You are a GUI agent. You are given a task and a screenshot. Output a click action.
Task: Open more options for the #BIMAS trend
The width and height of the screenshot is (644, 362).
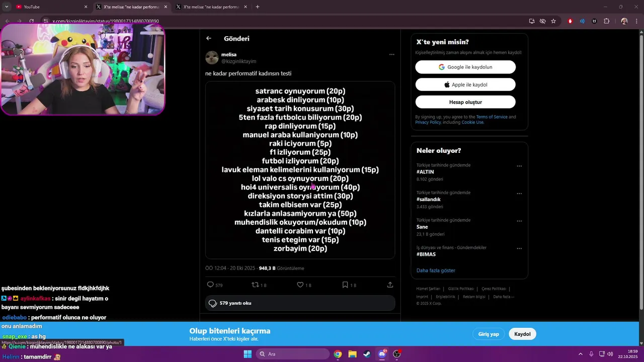point(519,248)
